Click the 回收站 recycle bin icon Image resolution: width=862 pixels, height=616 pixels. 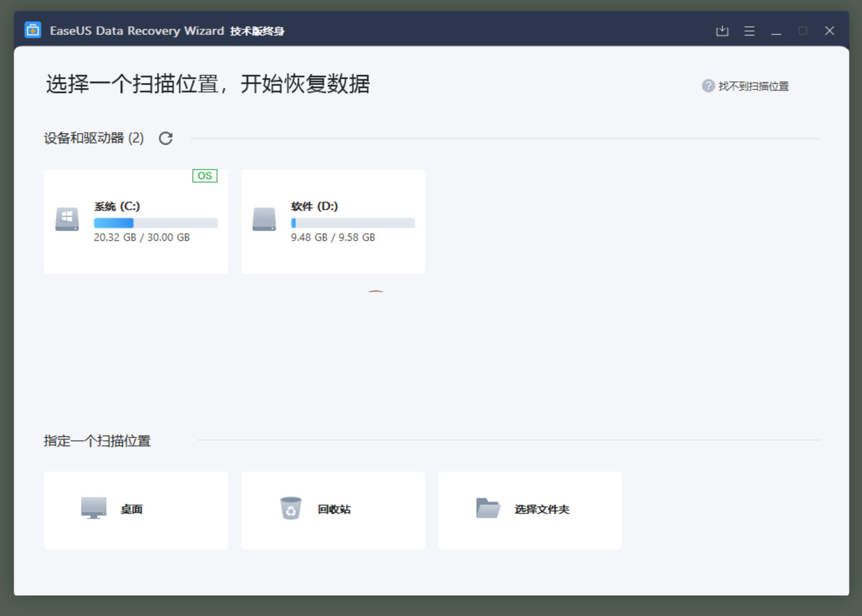tap(290, 509)
